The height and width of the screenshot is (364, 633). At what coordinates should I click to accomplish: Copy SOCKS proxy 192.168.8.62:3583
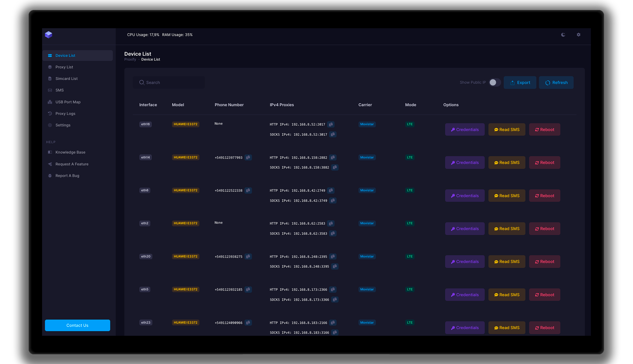333,234
